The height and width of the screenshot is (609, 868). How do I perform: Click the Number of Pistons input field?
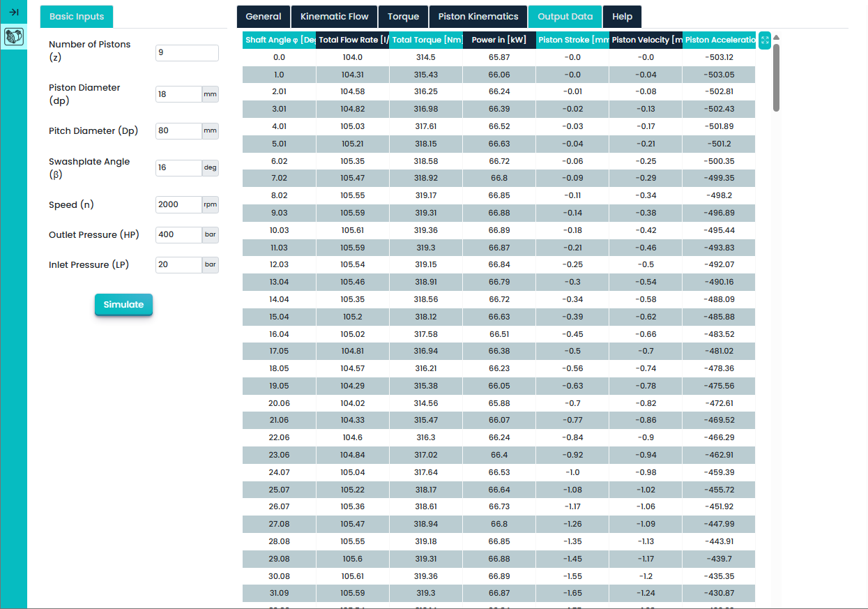click(187, 53)
